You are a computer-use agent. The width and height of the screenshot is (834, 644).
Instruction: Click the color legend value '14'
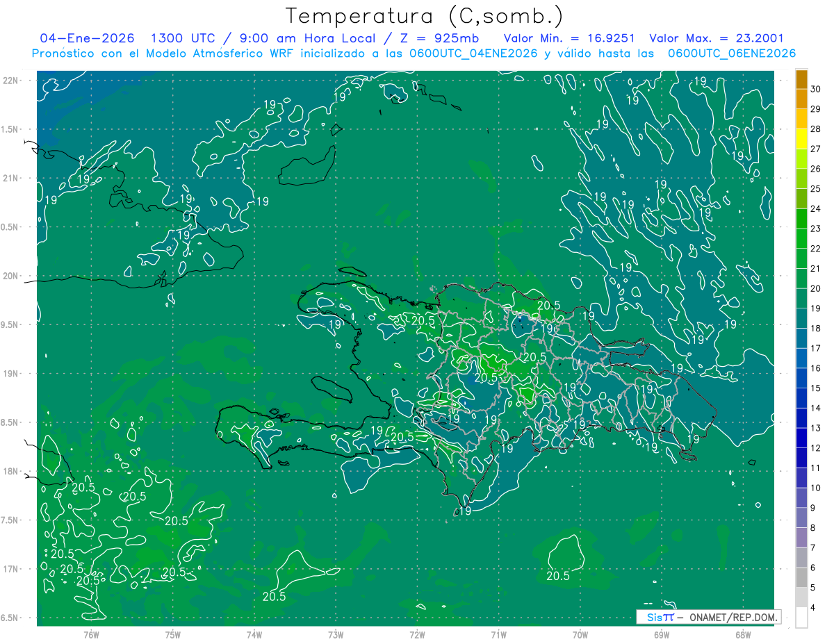click(816, 408)
